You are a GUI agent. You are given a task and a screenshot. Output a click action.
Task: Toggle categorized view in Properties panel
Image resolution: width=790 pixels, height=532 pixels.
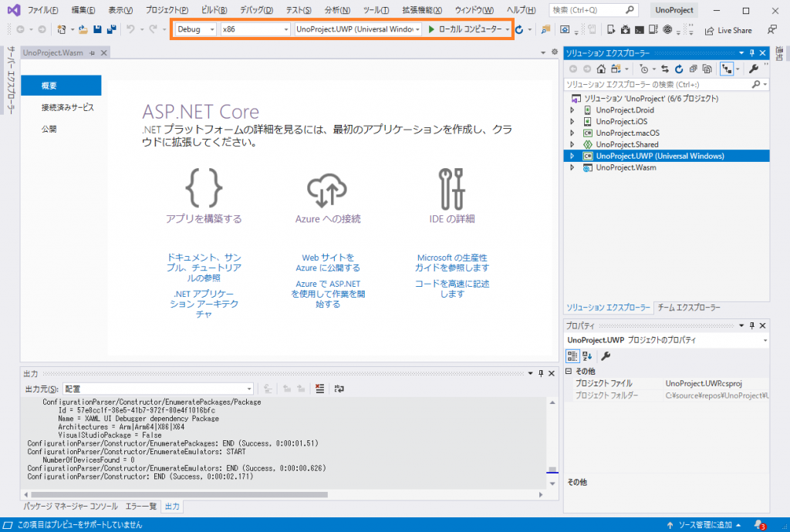point(573,355)
